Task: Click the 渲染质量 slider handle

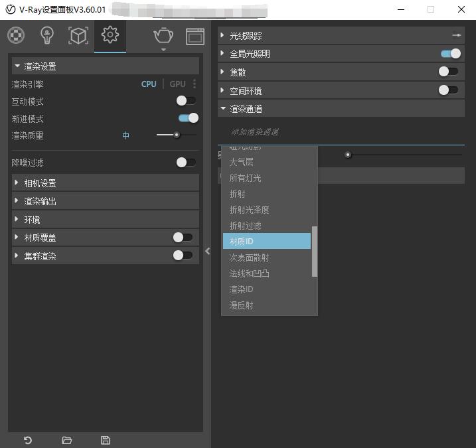Action: pyautogui.click(x=177, y=135)
